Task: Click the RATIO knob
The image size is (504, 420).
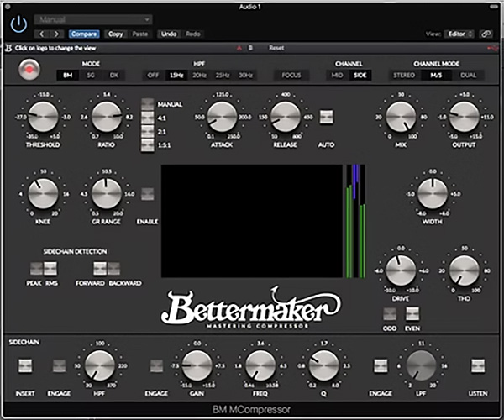Action: tap(107, 117)
